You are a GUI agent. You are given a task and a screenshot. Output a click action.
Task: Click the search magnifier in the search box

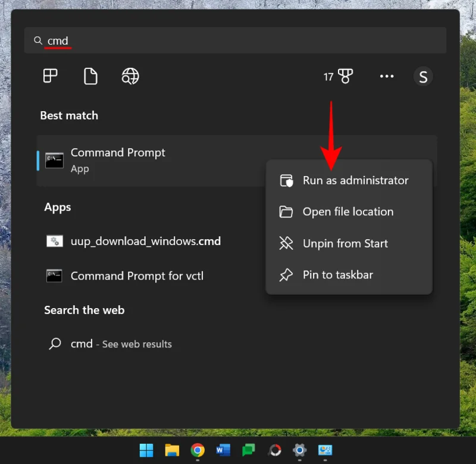pyautogui.click(x=37, y=40)
